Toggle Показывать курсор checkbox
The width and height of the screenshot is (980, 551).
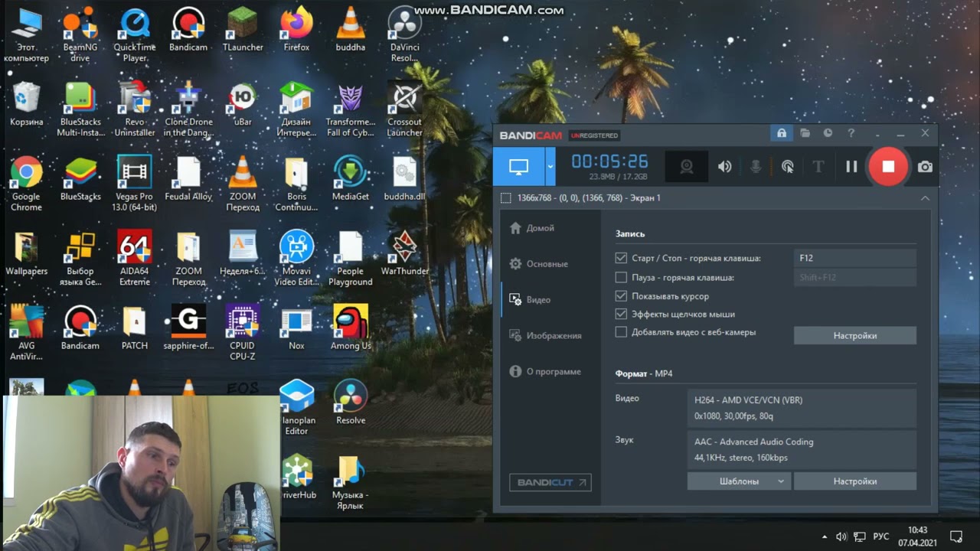[x=621, y=296]
